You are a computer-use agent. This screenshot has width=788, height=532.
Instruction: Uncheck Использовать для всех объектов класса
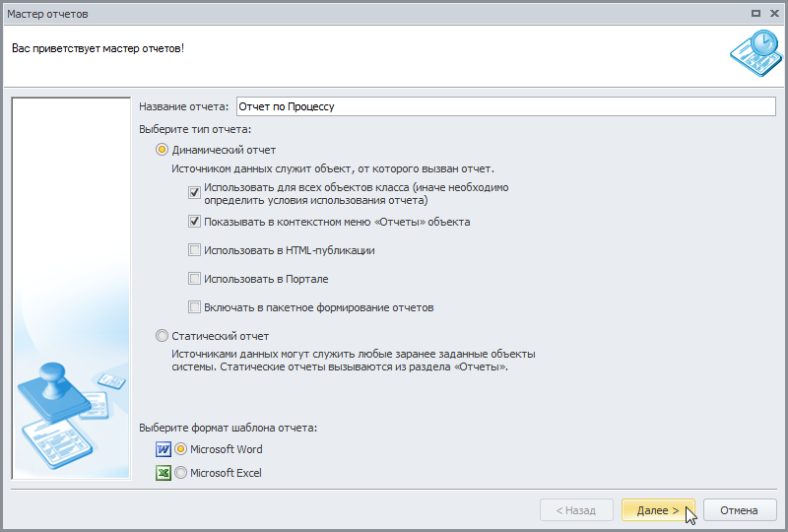coord(194,192)
